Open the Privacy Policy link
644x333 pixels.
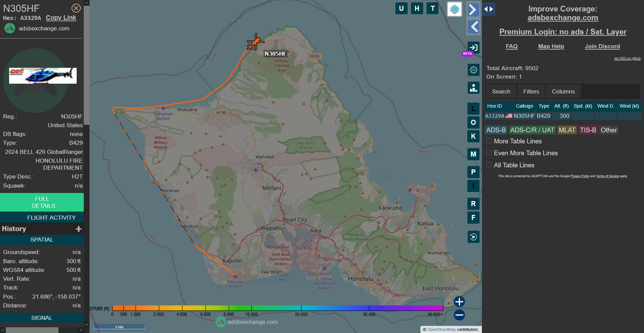(x=580, y=176)
